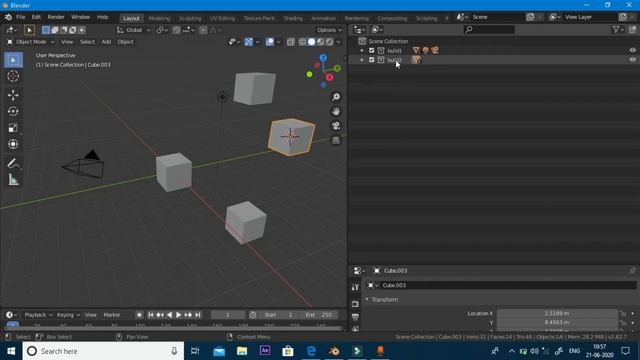The image size is (640, 360).
Task: Open the viewport Add menu
Action: click(106, 42)
